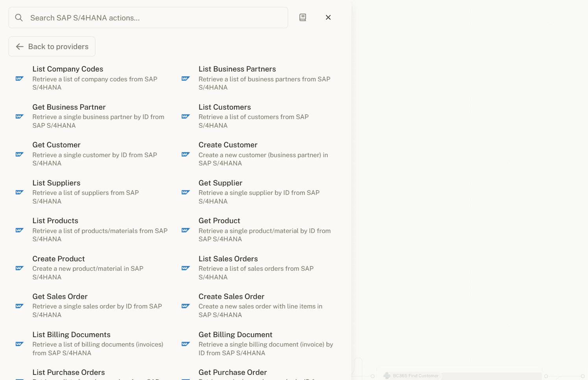
Task: Select the List Sales Orders action
Action: point(228,259)
